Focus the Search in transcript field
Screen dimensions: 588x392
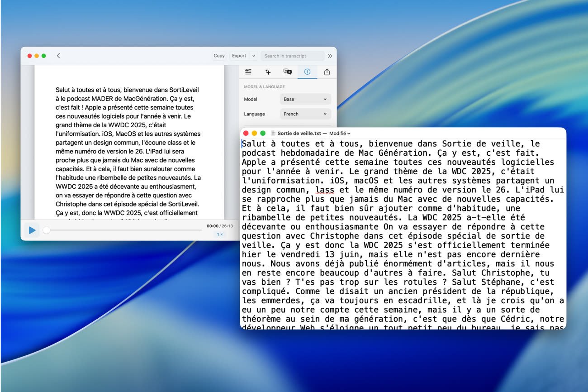click(292, 56)
